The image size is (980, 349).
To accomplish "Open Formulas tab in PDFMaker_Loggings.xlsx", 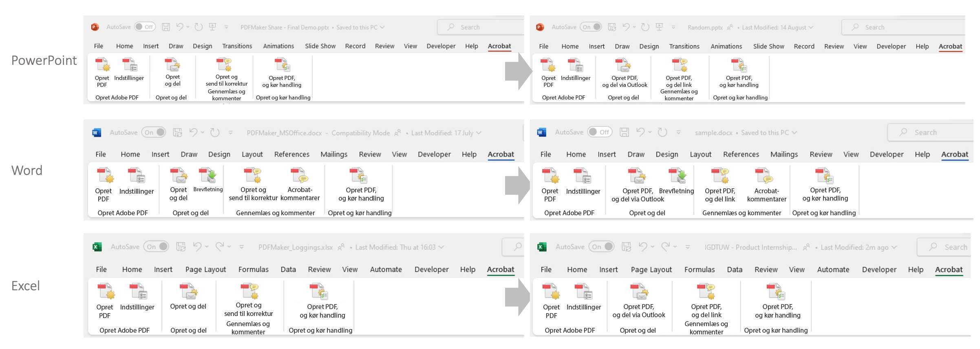I will (x=254, y=269).
